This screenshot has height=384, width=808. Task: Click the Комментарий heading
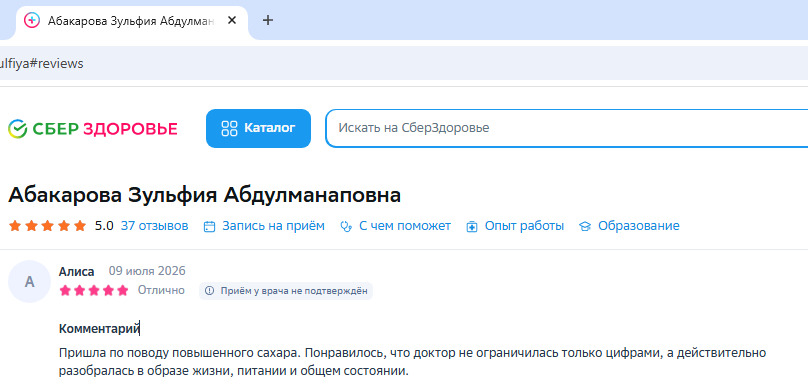pyautogui.click(x=99, y=329)
